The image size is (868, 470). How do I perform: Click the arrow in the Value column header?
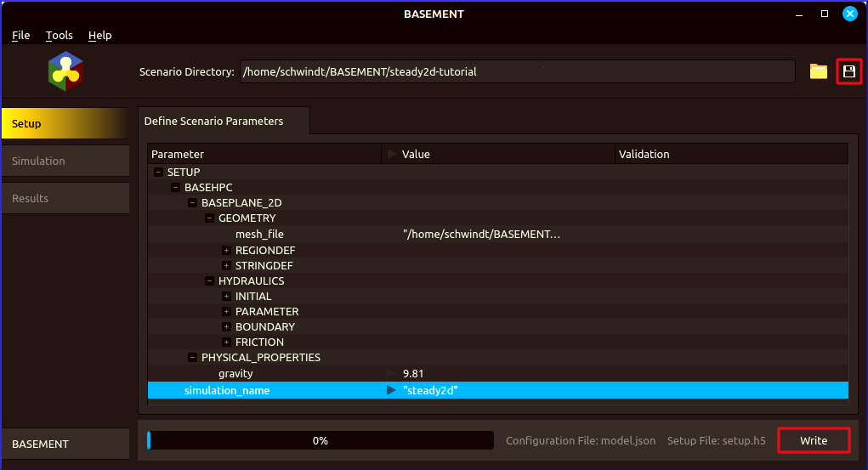(391, 154)
